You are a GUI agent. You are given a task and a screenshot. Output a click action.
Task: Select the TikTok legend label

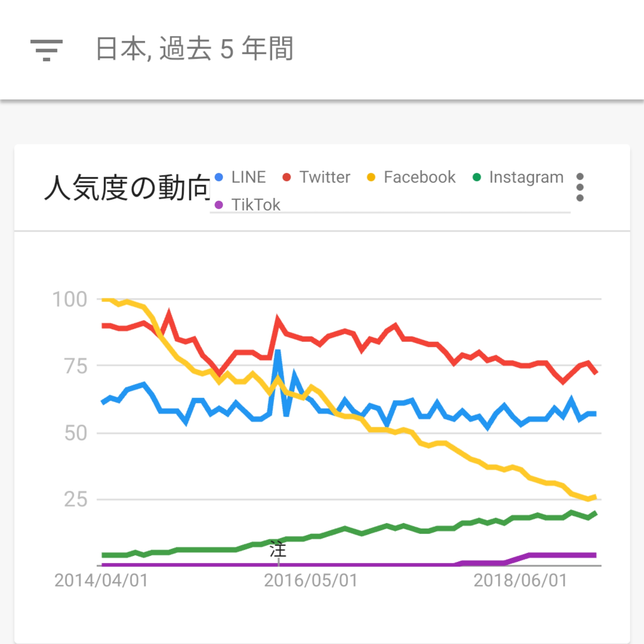point(256,205)
